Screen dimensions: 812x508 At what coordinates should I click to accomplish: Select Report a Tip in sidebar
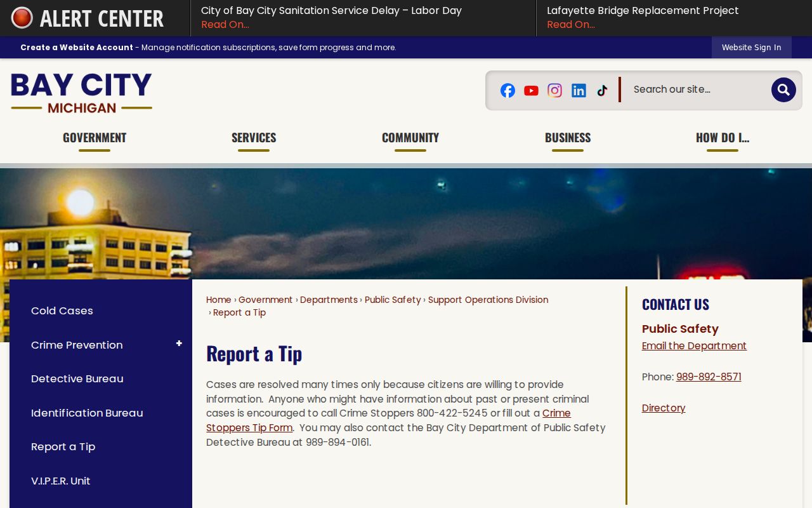click(63, 446)
